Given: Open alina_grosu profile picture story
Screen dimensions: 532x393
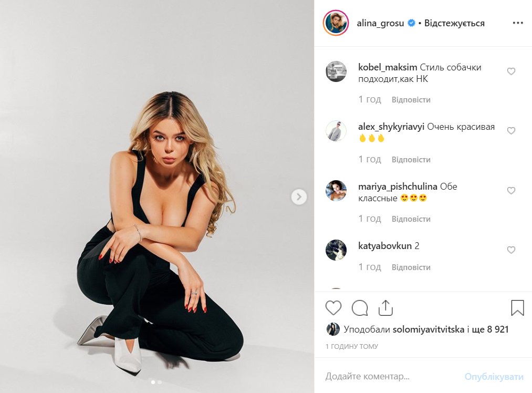Looking at the screenshot, I should click(x=336, y=23).
